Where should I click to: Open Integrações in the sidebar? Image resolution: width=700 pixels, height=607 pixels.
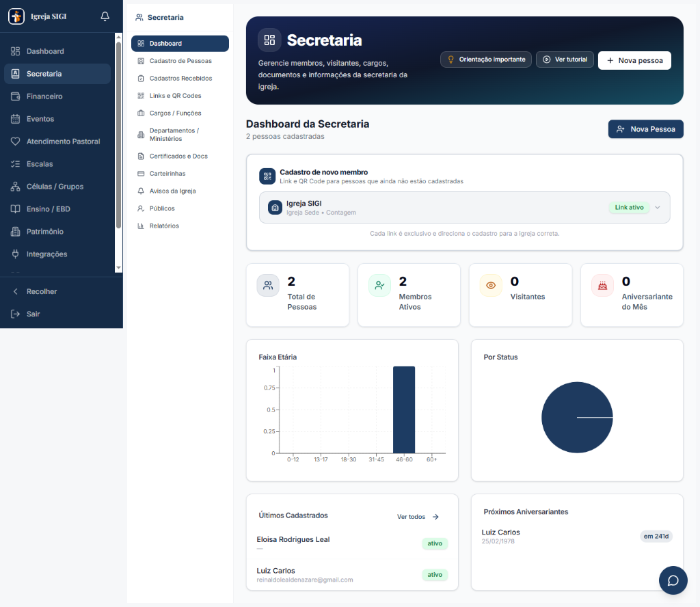(x=57, y=254)
